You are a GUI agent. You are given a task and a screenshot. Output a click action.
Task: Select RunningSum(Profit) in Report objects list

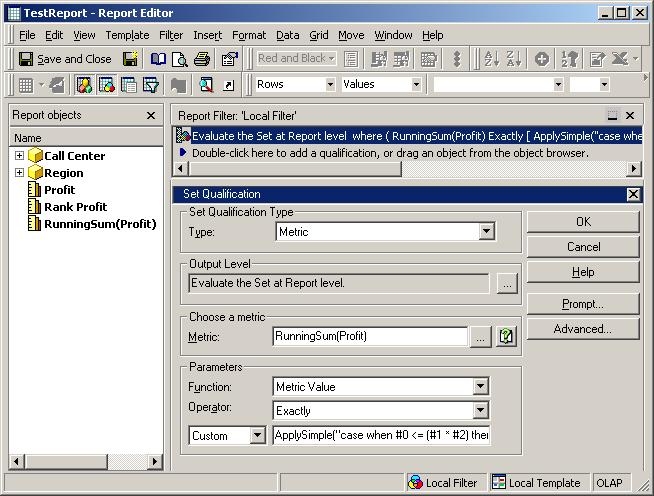click(x=100, y=224)
